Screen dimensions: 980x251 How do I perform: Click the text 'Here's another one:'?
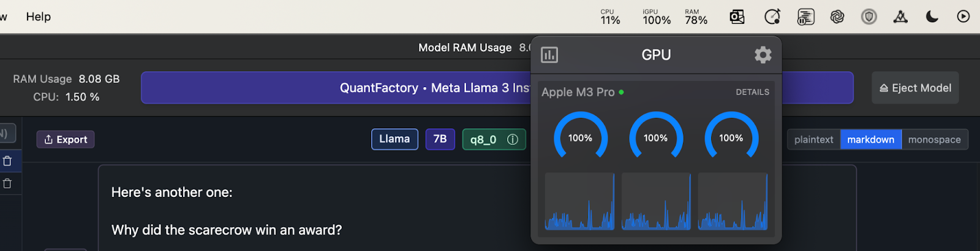[171, 192]
